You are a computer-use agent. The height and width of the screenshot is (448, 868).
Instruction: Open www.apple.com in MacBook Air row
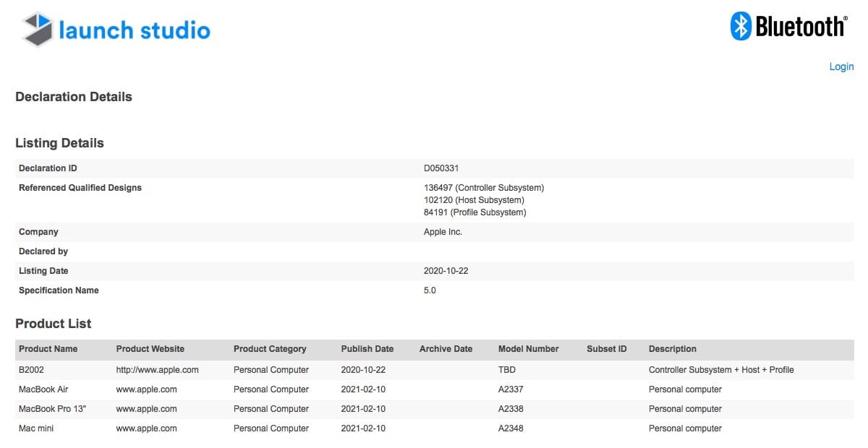pos(147,389)
